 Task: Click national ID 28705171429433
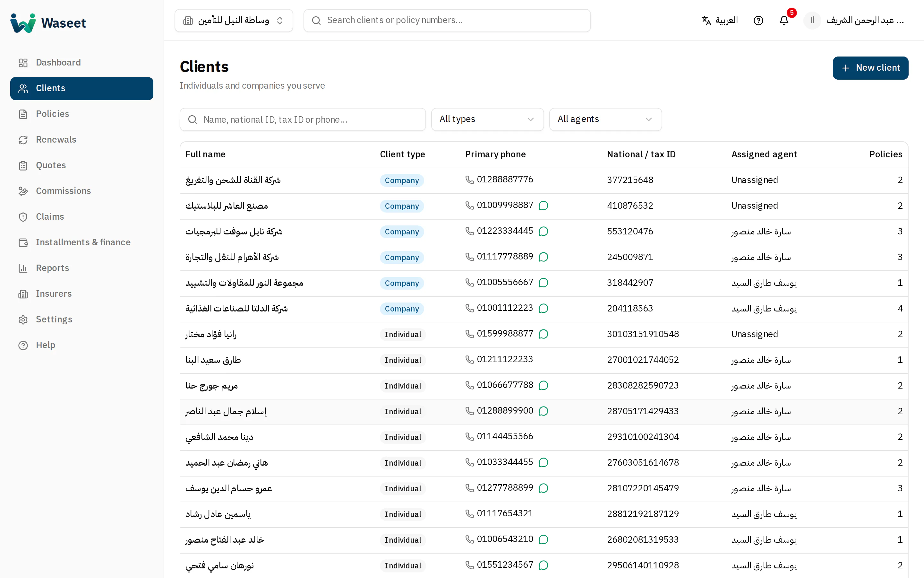coord(643,411)
